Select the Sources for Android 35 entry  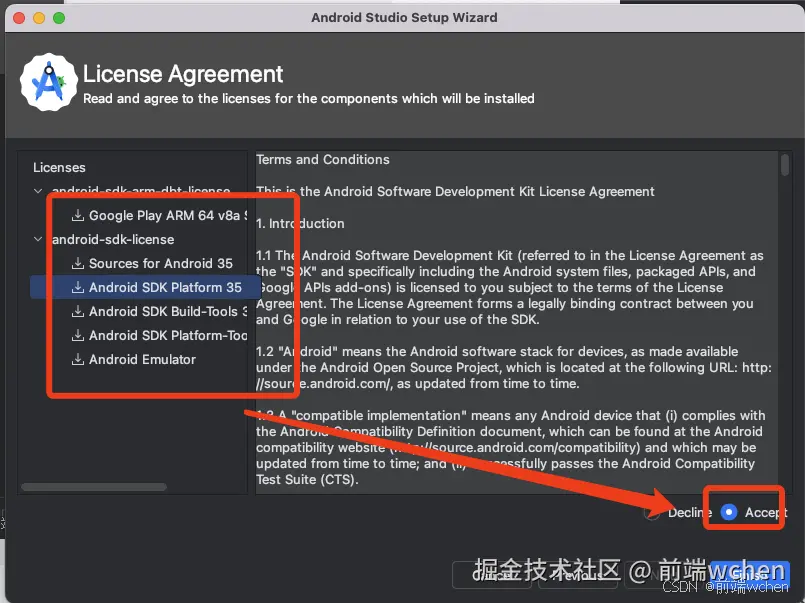(161, 263)
